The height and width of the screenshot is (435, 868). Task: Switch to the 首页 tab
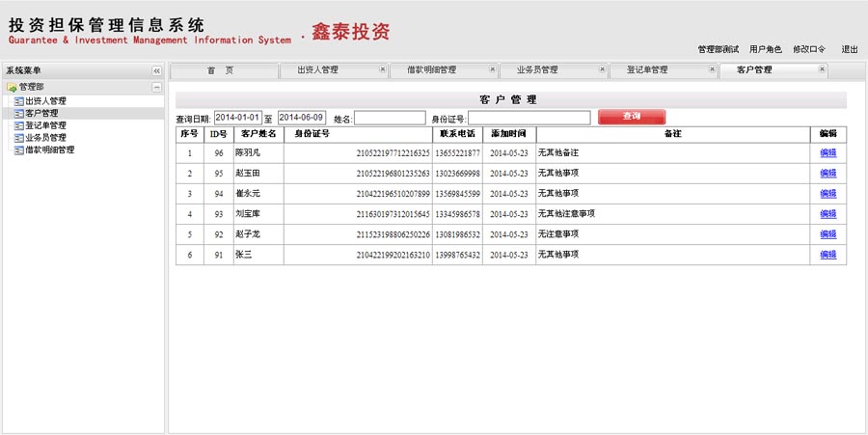point(221,70)
